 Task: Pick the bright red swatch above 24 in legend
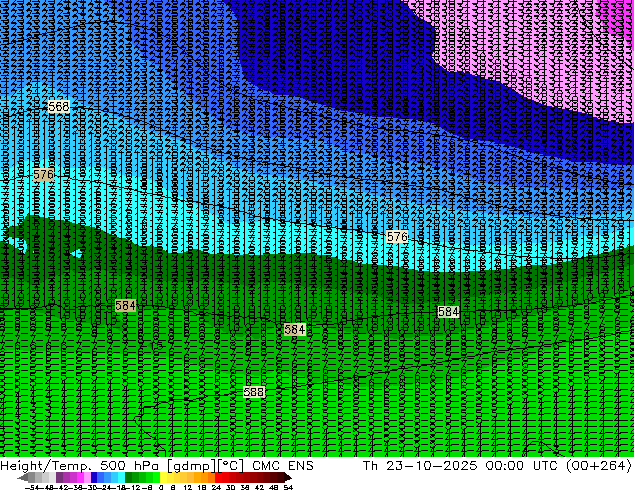[x=218, y=478]
